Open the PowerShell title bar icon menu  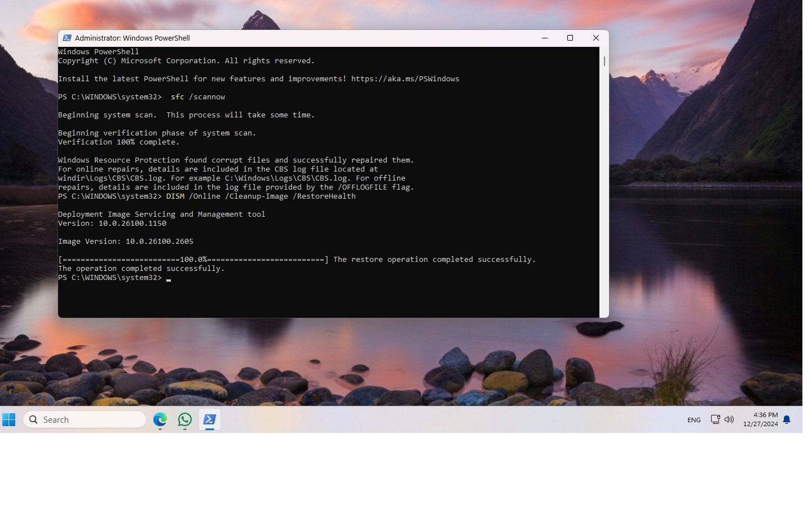67,38
